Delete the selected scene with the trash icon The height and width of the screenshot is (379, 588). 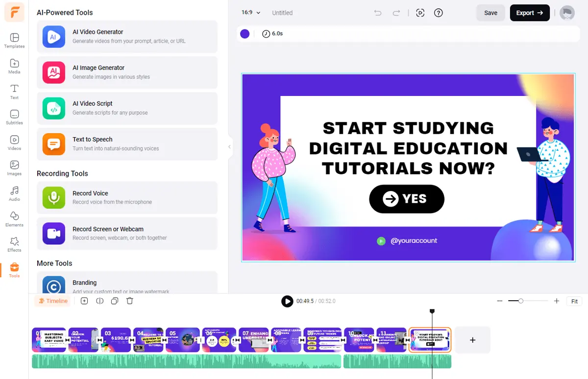coord(130,301)
